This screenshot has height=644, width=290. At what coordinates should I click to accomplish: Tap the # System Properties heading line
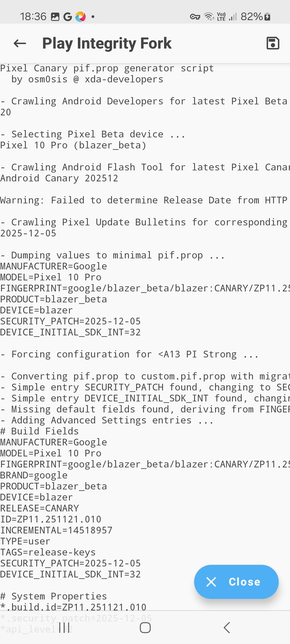click(54, 596)
